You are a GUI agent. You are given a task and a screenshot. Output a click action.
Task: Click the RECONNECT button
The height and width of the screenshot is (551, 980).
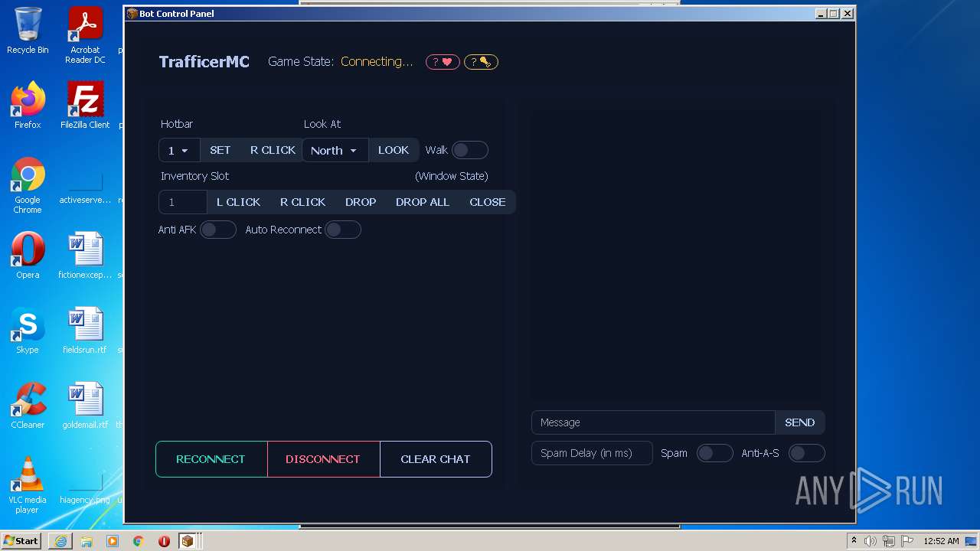tap(211, 459)
